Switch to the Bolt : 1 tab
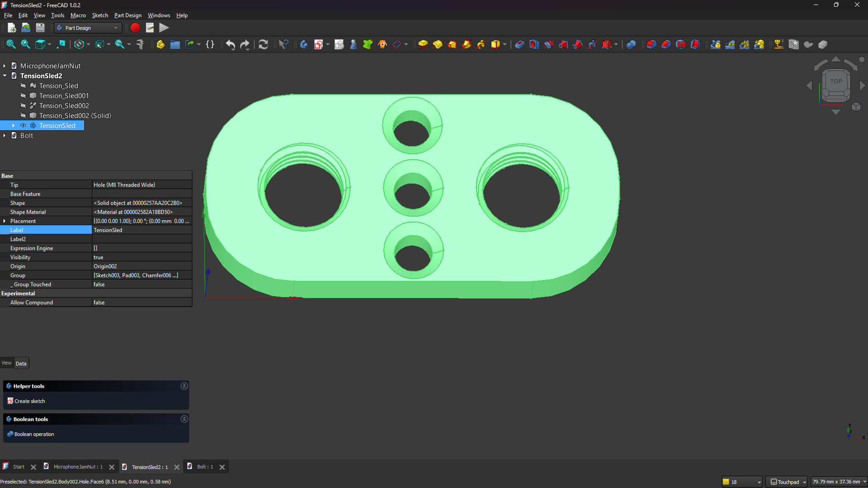 [x=205, y=467]
